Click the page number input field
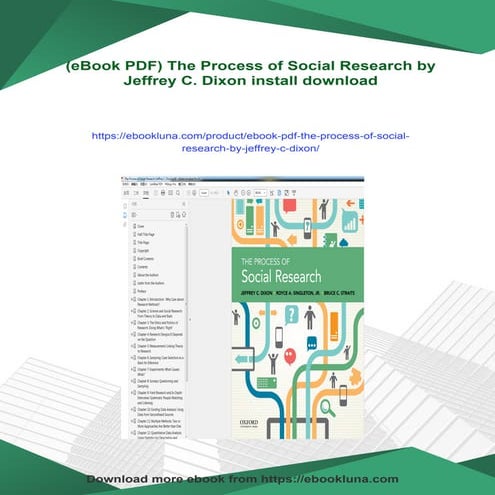 click(x=204, y=193)
